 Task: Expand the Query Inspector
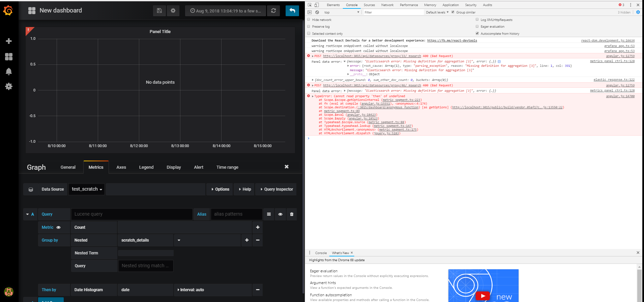[277, 189]
